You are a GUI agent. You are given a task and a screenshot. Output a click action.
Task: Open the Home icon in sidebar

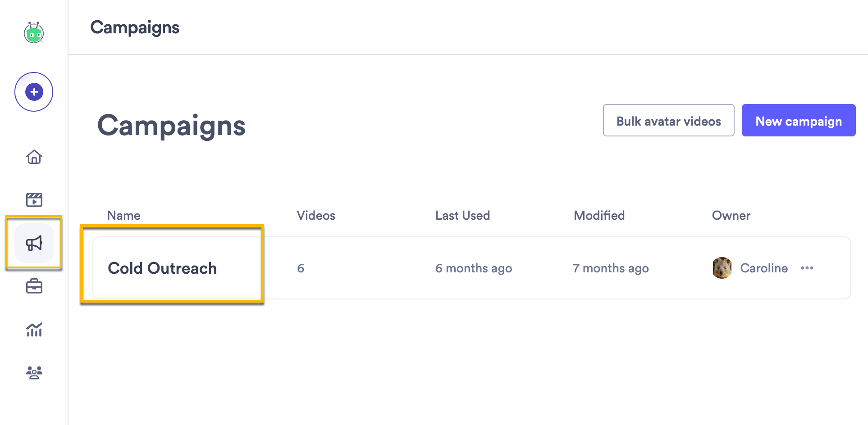34,157
